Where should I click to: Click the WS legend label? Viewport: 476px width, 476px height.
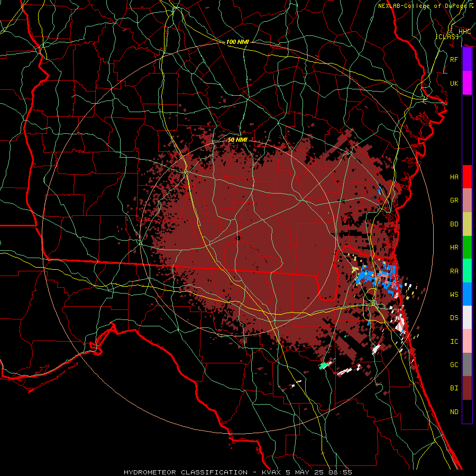(454, 294)
